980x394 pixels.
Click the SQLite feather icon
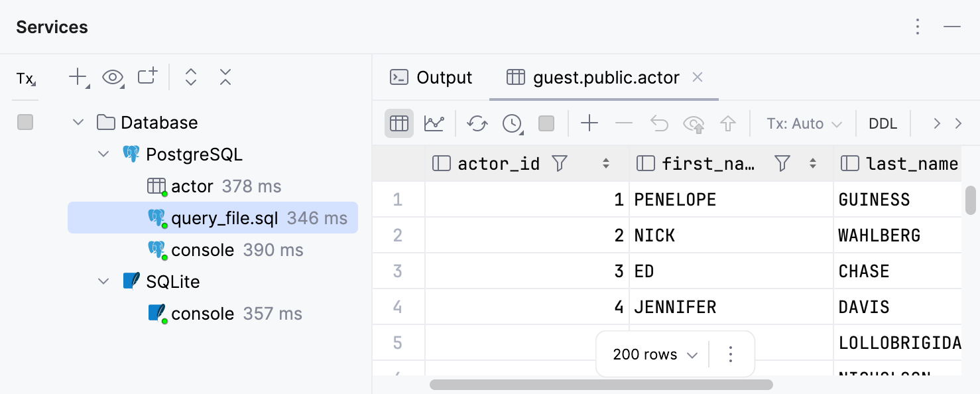[x=131, y=281]
